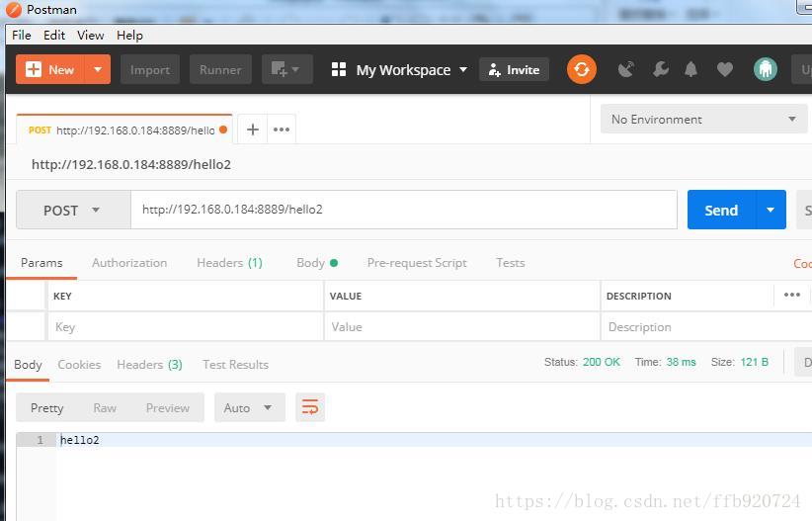Image resolution: width=812 pixels, height=521 pixels.
Task: Click the heart icon in the header
Action: click(x=725, y=69)
